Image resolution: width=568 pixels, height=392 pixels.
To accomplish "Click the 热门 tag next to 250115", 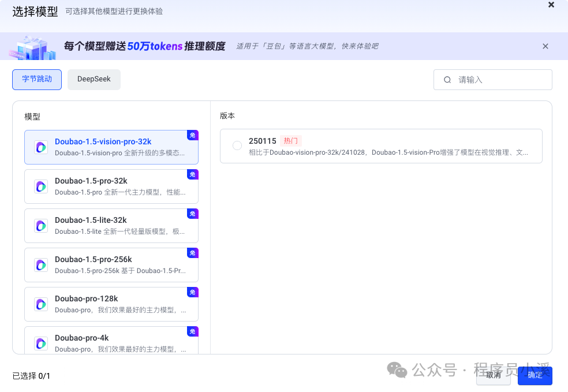I will click(x=290, y=140).
